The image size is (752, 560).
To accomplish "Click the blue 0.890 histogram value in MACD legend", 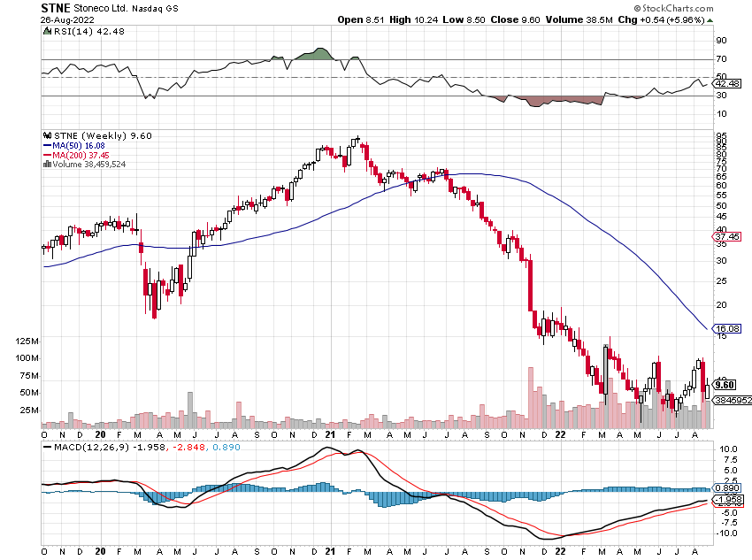I will tap(226, 447).
